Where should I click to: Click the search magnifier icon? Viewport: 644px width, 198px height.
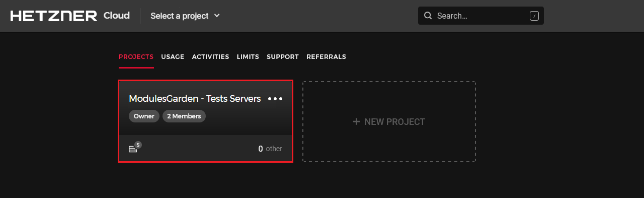(428, 16)
